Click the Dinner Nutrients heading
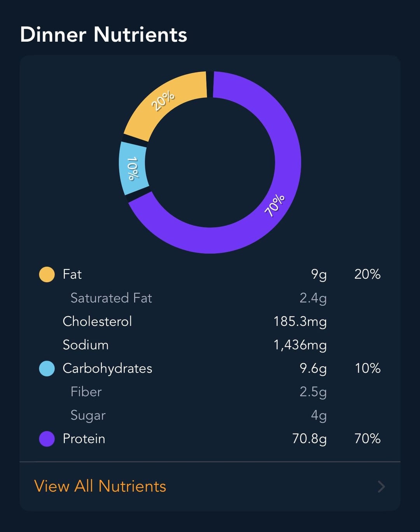 pyautogui.click(x=103, y=35)
